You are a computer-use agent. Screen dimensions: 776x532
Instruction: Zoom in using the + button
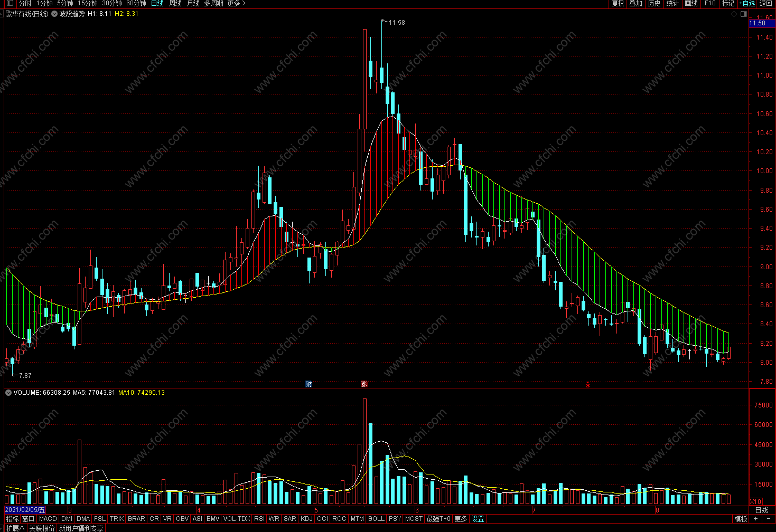[755, 519]
